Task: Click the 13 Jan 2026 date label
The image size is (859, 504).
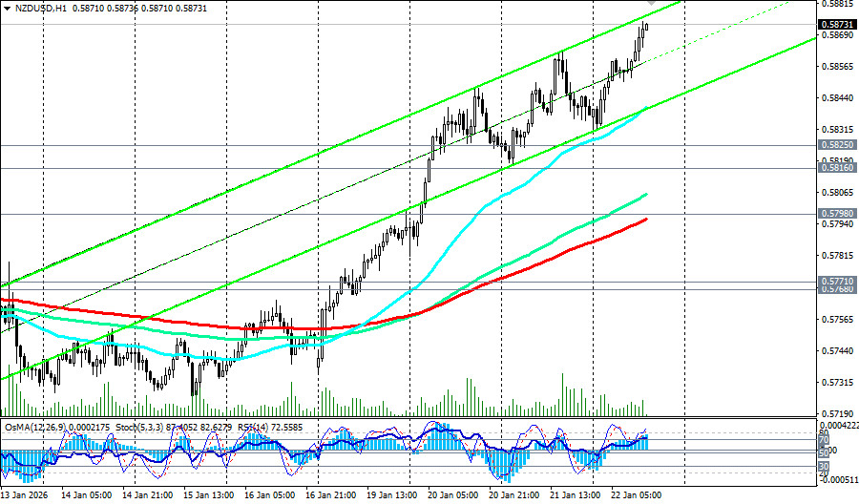Action: 26,495
